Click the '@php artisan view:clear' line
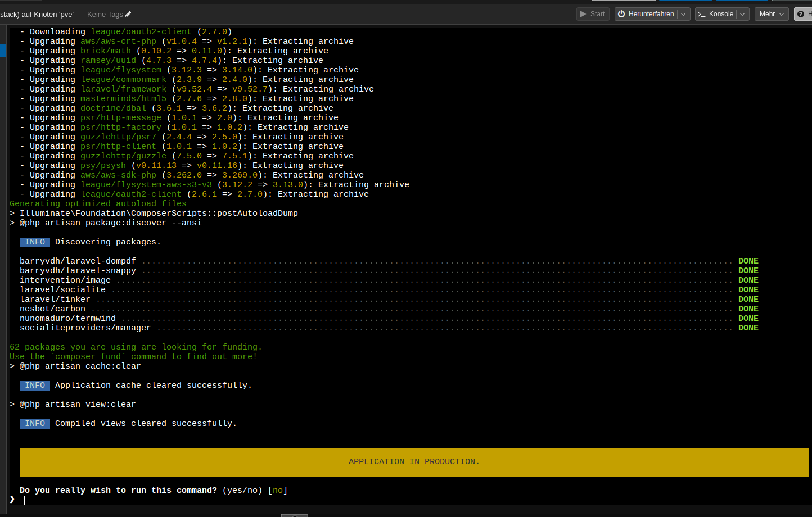Image resolution: width=812 pixels, height=517 pixels. coord(73,405)
